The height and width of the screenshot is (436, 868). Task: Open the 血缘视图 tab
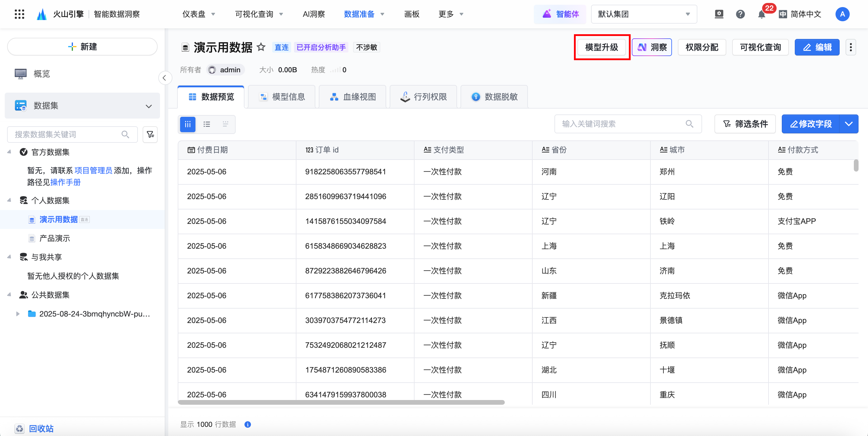click(x=353, y=97)
